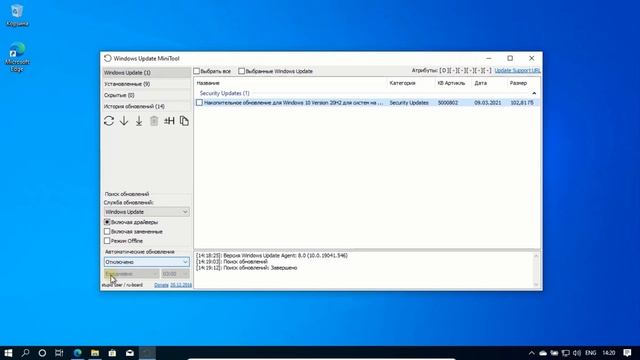Click the ENG language indicator
640x360 pixels.
point(591,353)
